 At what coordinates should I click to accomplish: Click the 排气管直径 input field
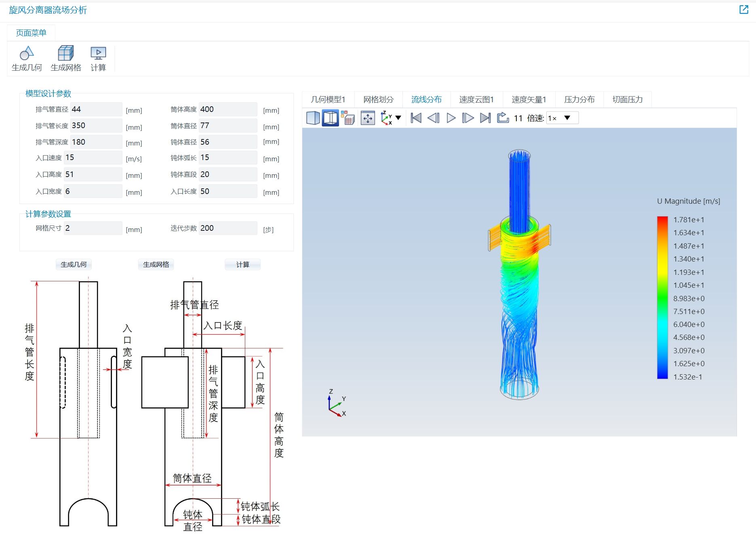96,109
